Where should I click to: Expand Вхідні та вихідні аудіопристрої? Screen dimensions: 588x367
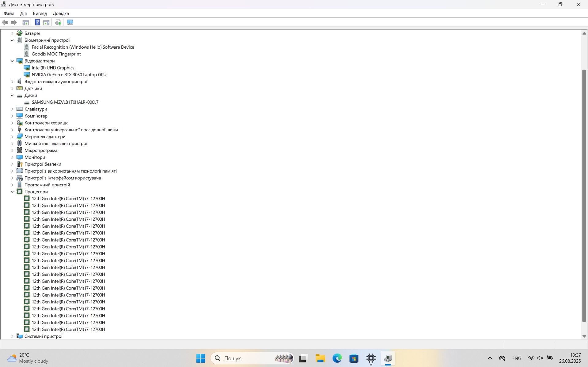[12, 81]
